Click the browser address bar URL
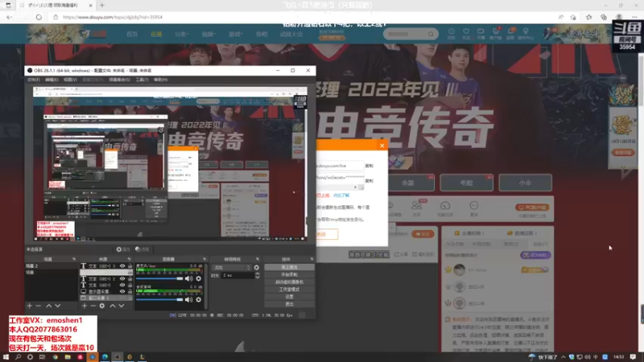 coord(113,17)
